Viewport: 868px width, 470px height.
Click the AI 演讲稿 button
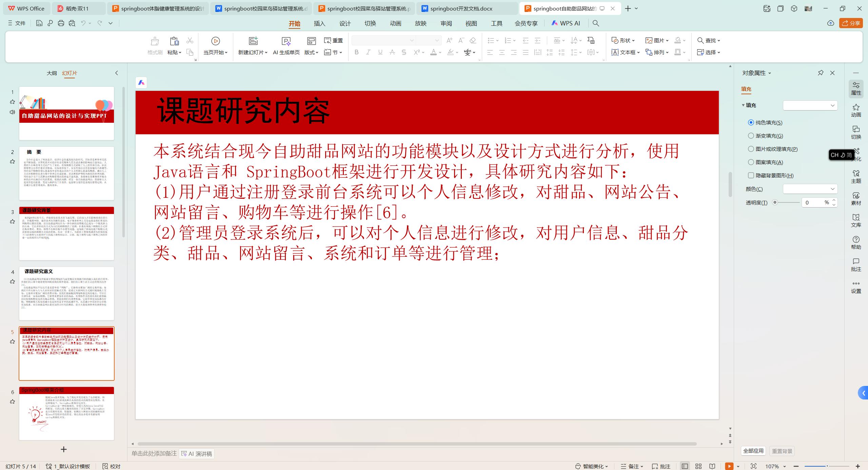pyautogui.click(x=197, y=454)
